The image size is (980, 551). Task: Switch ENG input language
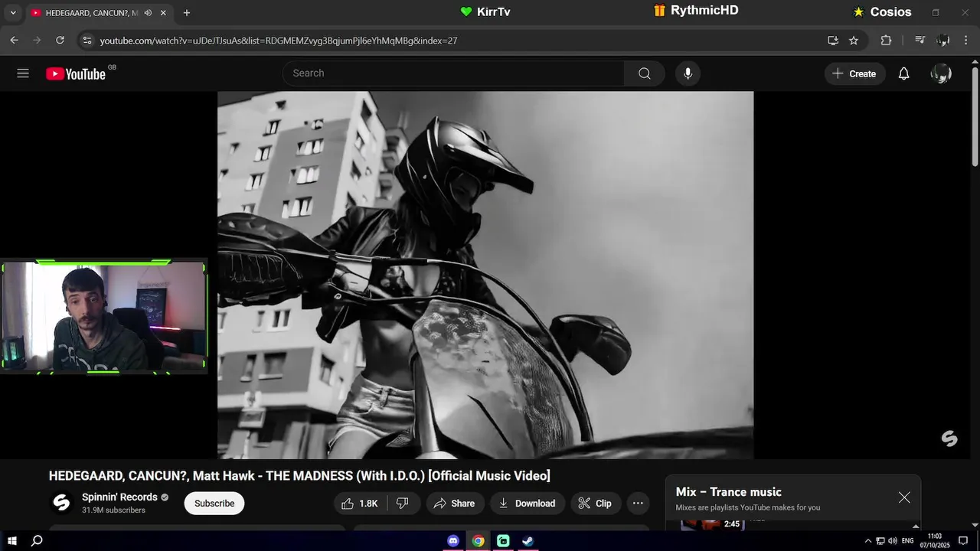(x=908, y=541)
